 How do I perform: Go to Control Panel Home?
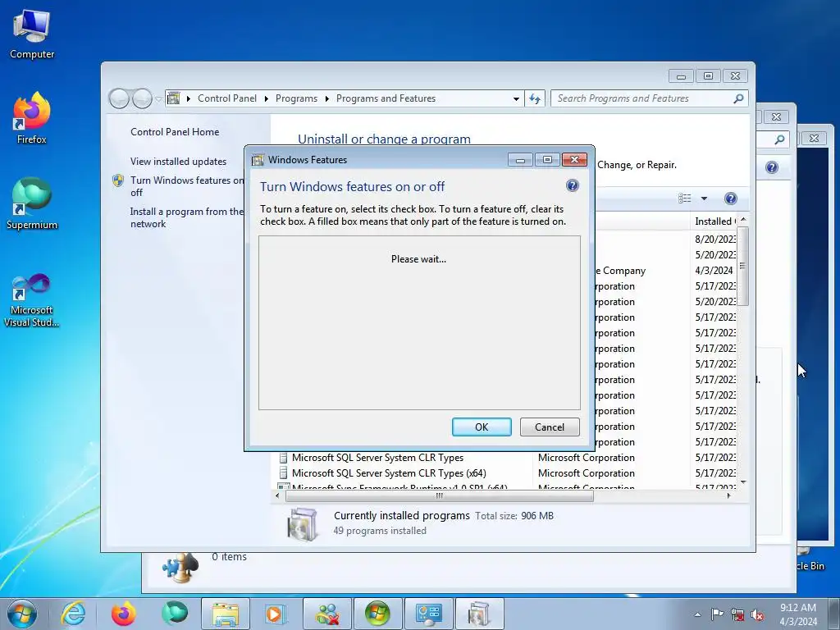point(175,132)
